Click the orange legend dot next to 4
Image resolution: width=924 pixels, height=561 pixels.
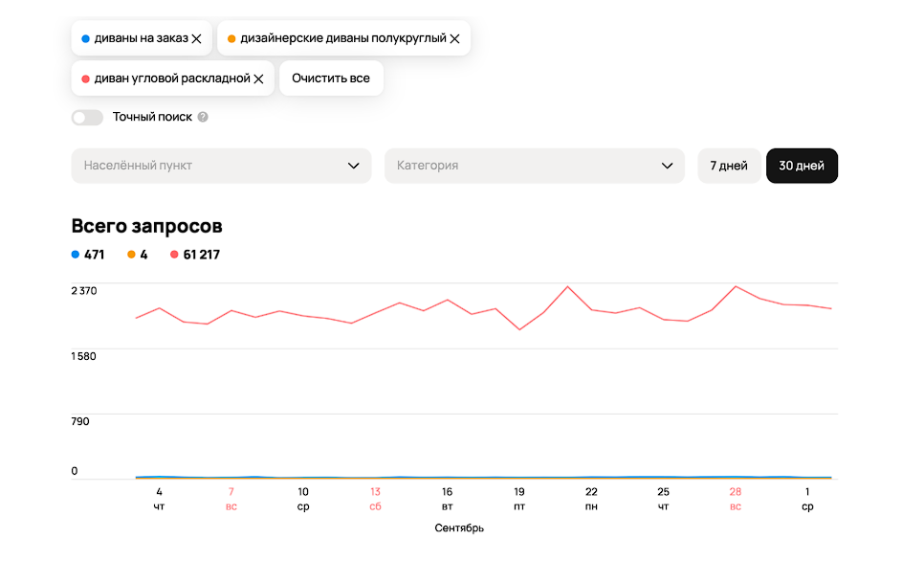pyautogui.click(x=131, y=255)
